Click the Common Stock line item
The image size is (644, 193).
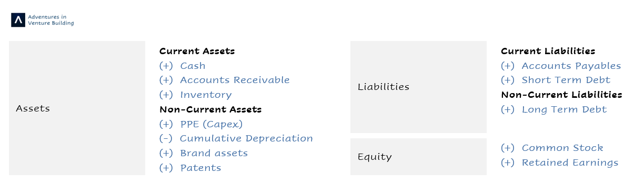[552, 148]
